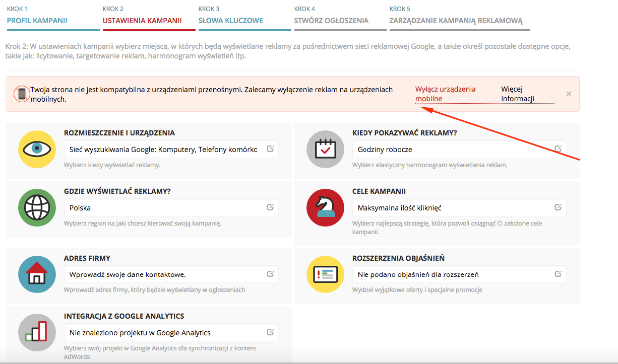
Task: Click the bar chart icon for Integracja z Google Analytics
Action: pyautogui.click(x=36, y=332)
